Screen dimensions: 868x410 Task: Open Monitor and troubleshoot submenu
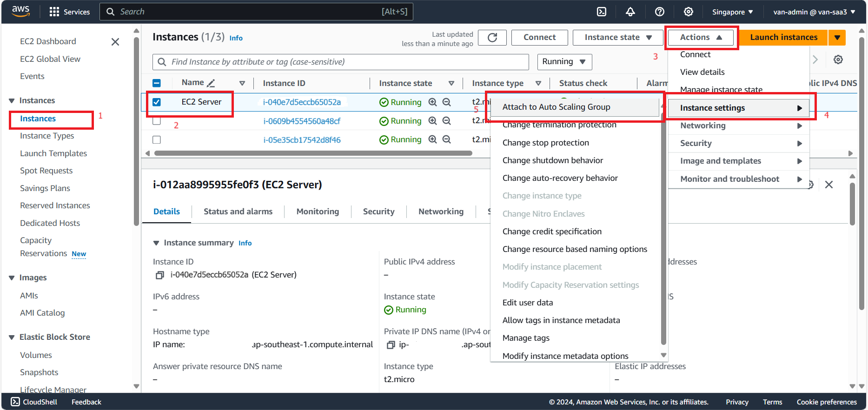click(x=739, y=179)
